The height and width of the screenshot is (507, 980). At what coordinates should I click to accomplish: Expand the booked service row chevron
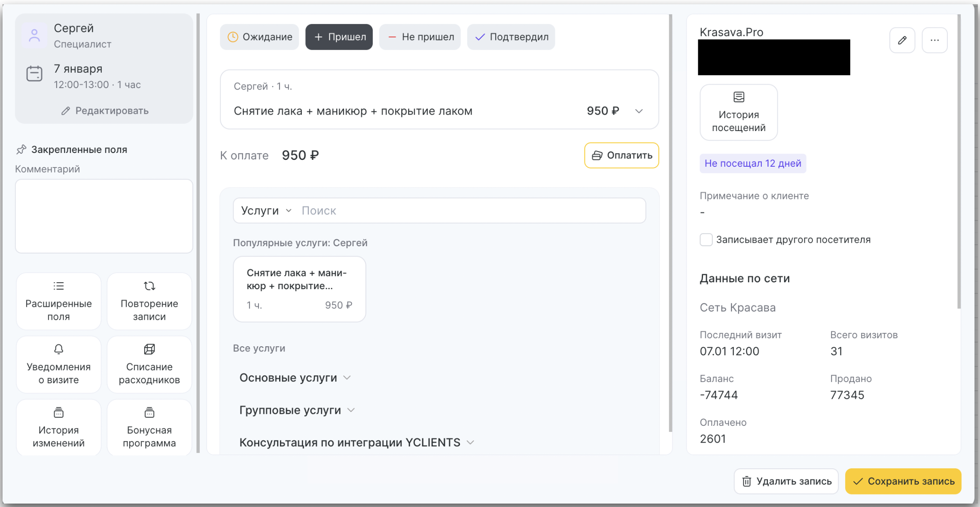click(x=639, y=111)
